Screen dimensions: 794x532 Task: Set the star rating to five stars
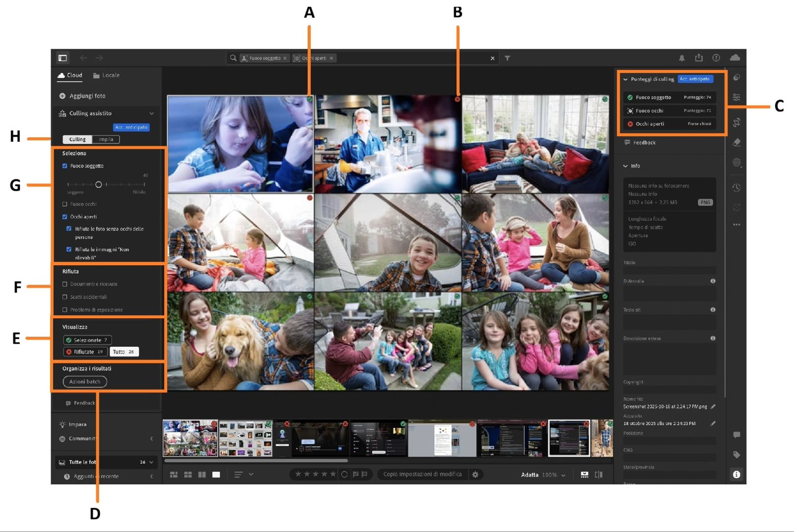click(333, 474)
